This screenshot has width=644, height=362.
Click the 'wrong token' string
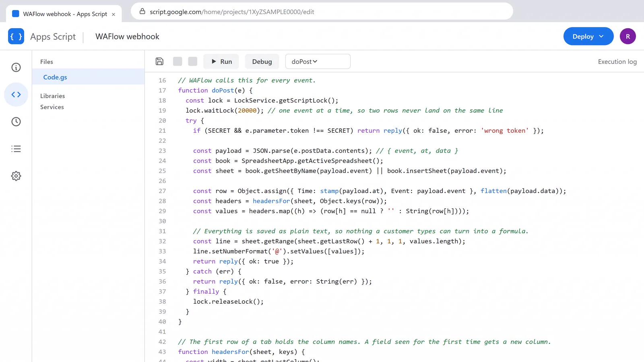505,131
